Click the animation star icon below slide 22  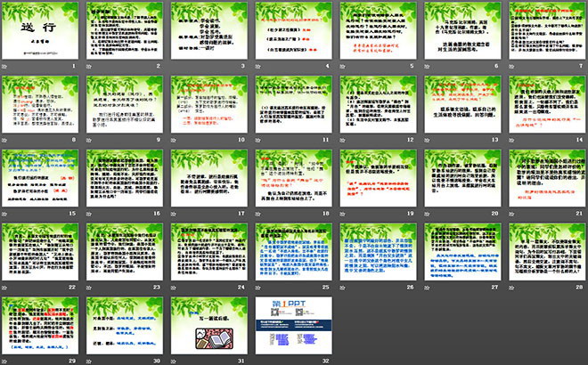pyautogui.click(x=4, y=288)
